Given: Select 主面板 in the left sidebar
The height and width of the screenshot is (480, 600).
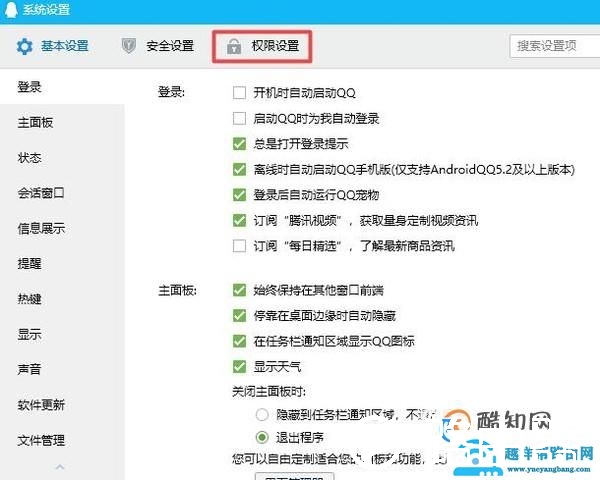Looking at the screenshot, I should tap(35, 122).
